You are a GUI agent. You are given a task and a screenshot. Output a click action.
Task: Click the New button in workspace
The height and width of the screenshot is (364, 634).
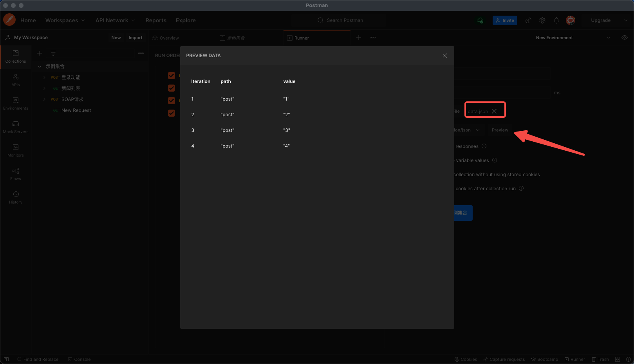[x=116, y=38]
